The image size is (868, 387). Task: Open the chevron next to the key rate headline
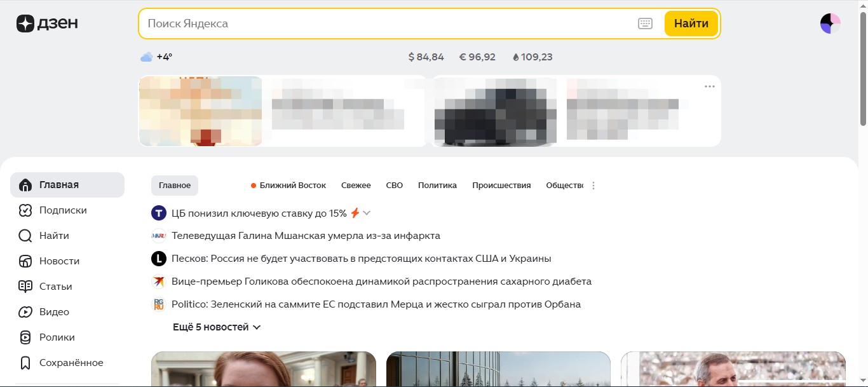tap(367, 213)
